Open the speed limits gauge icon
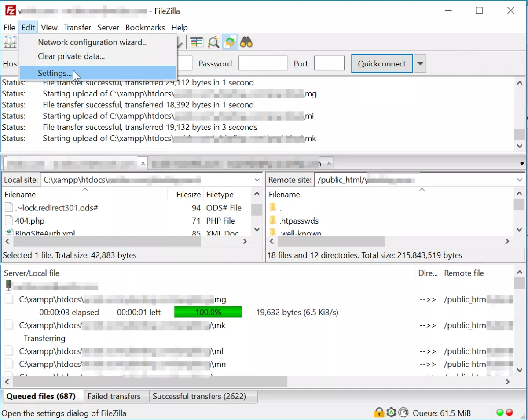Image resolution: width=528 pixels, height=420 pixels. [x=403, y=413]
